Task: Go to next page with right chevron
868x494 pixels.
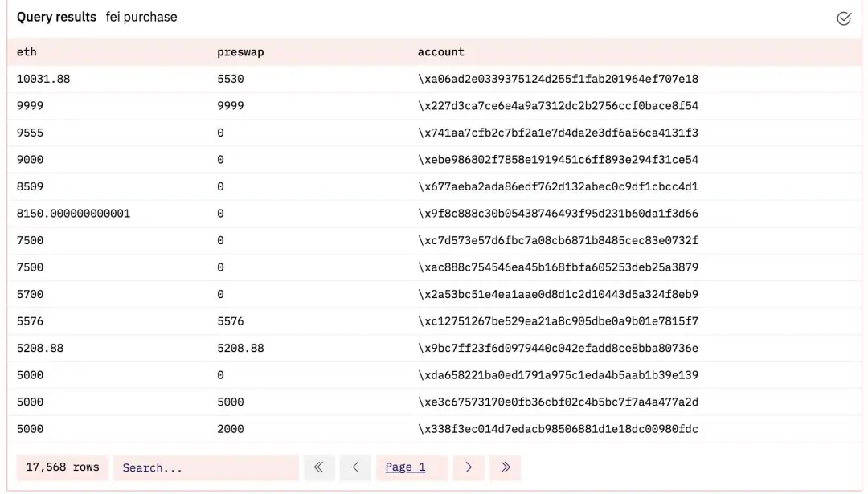Action: pos(469,467)
